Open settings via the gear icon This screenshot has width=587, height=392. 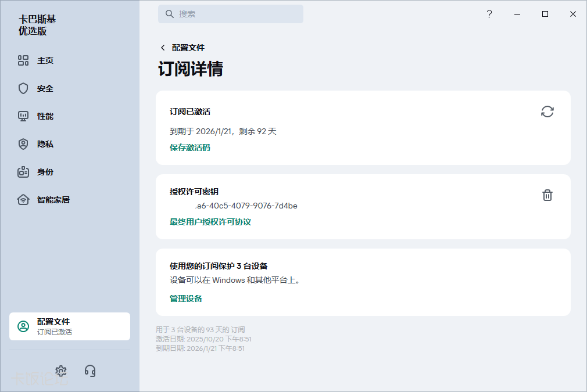[x=61, y=371]
